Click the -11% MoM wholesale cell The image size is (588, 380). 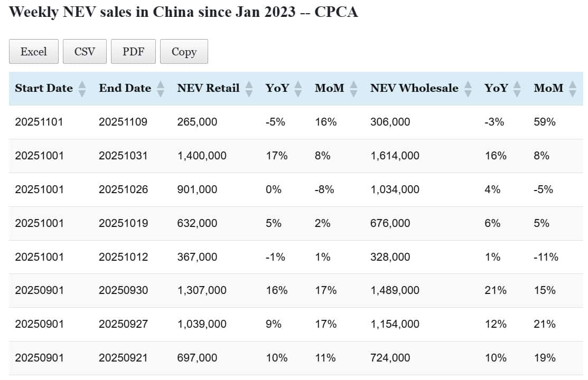point(546,257)
